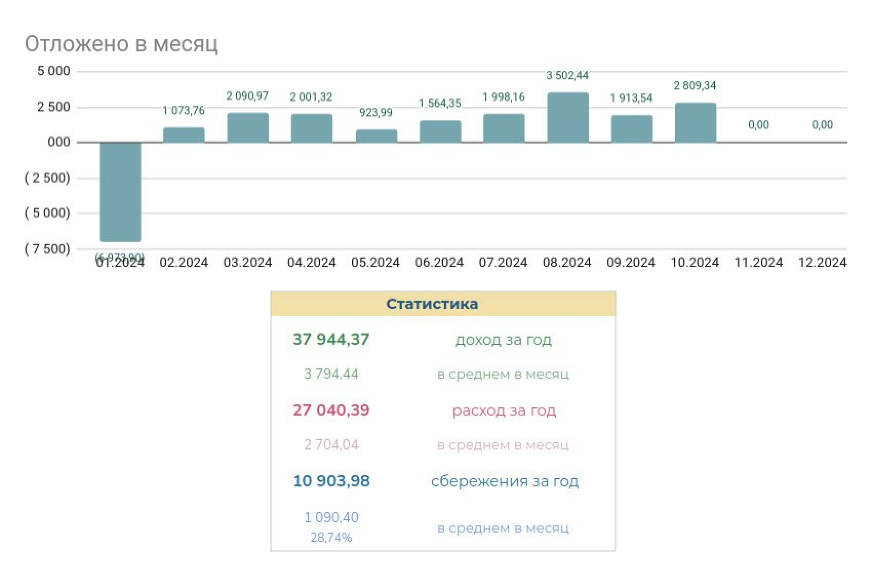
Task: Click the x-axis label 09.2024
Action: 631,263
